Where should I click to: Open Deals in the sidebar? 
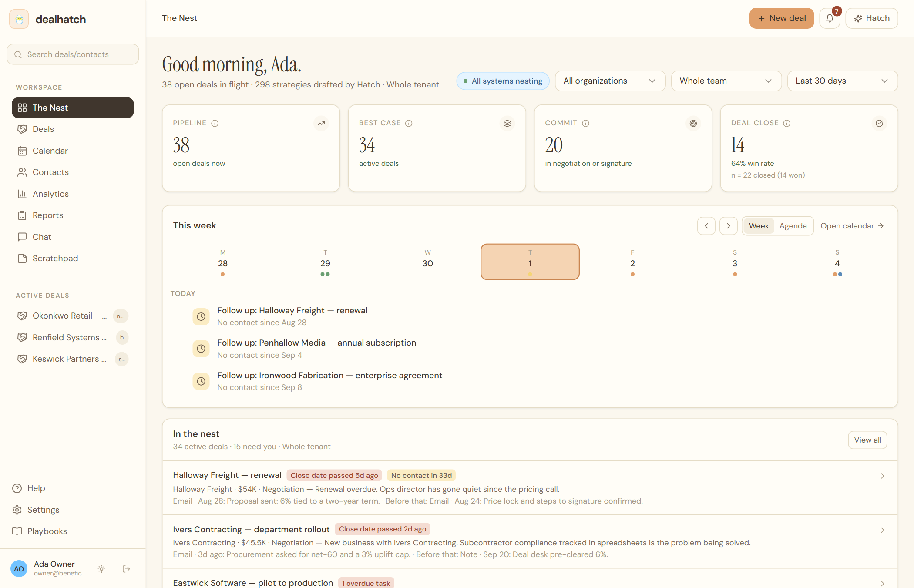coord(73,129)
